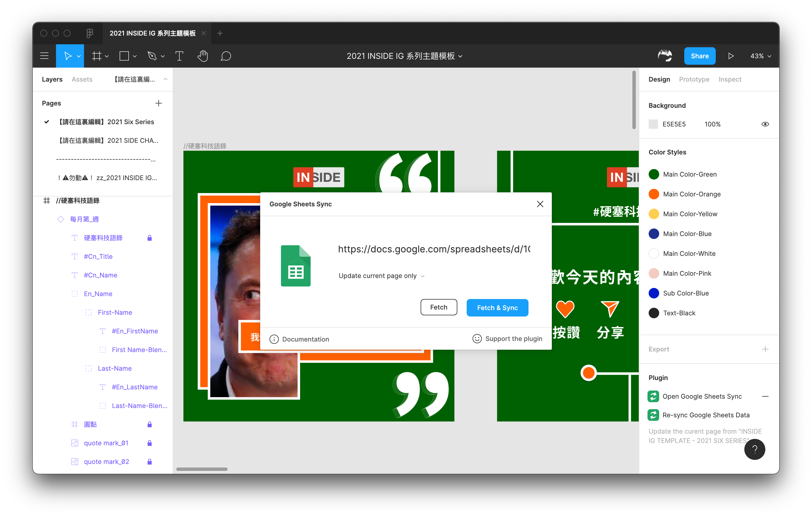812x517 pixels.
Task: Select the #Cn_Title text layer
Action: pos(98,256)
